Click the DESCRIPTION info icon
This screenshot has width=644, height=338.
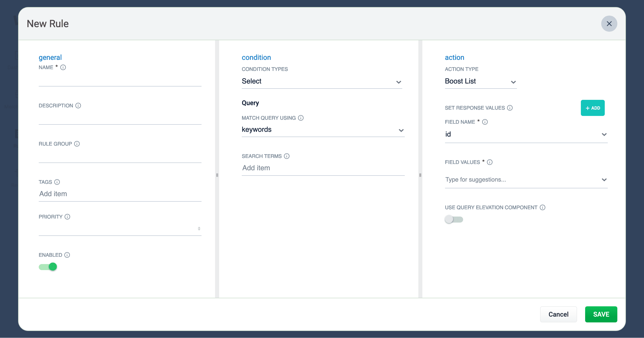[78, 106]
